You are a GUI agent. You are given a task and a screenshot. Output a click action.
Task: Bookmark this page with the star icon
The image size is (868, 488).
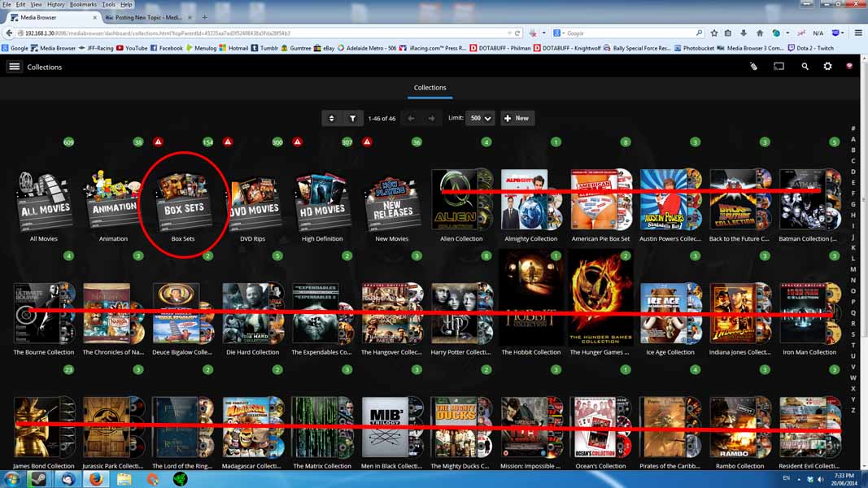pyautogui.click(x=714, y=33)
